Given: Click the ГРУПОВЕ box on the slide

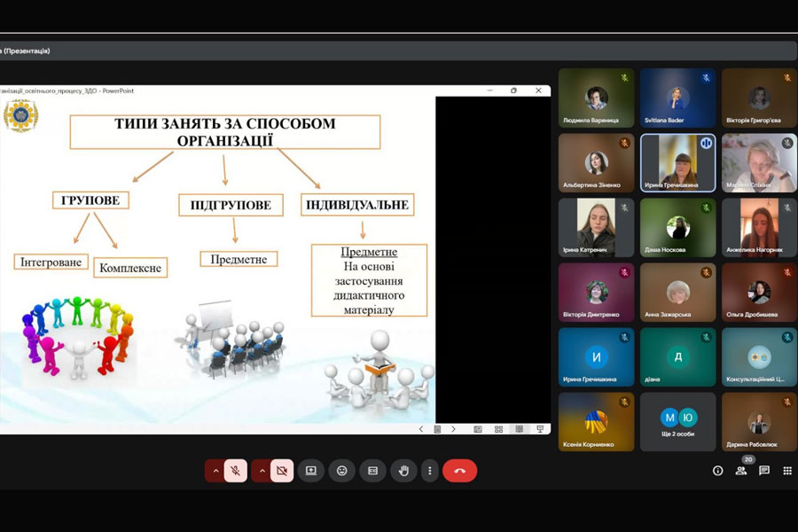Looking at the screenshot, I should [x=90, y=200].
